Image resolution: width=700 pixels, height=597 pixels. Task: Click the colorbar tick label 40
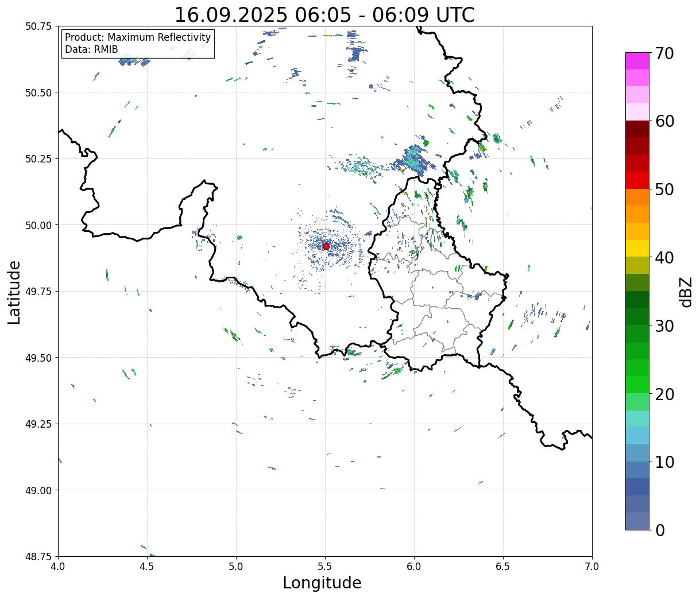664,258
